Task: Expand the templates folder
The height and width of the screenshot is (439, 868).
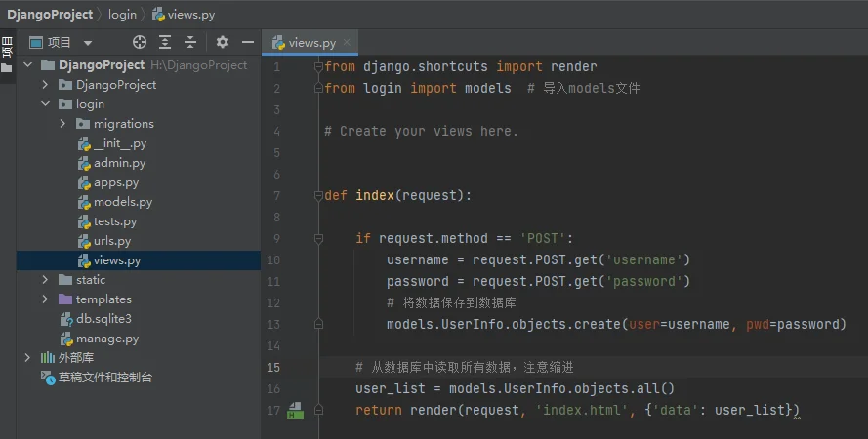Action: (x=45, y=299)
